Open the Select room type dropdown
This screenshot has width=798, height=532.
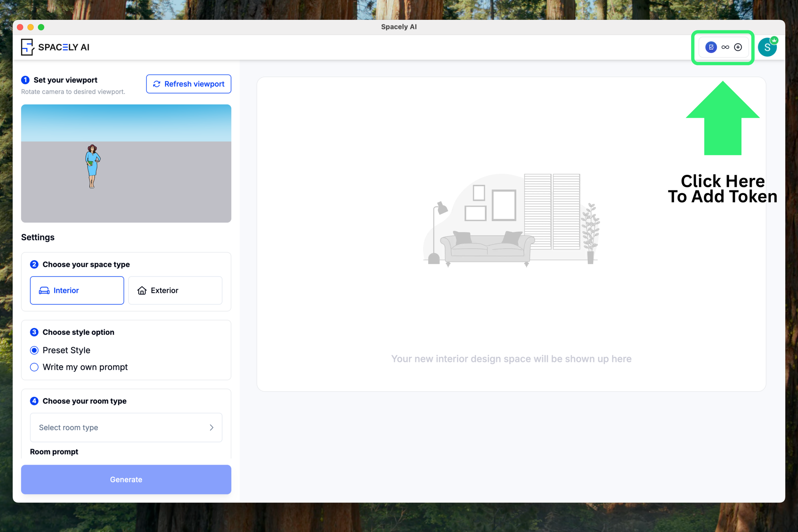pos(120,427)
